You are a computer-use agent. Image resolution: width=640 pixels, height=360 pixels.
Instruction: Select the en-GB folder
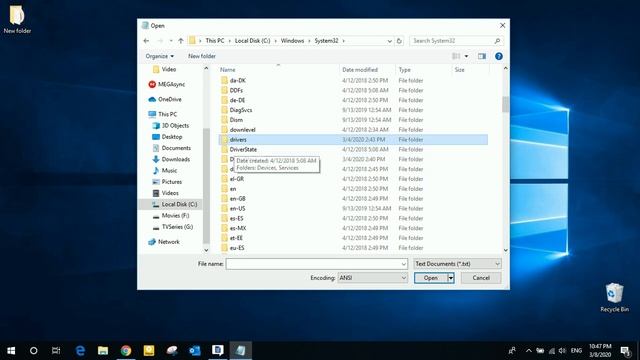[x=237, y=198]
